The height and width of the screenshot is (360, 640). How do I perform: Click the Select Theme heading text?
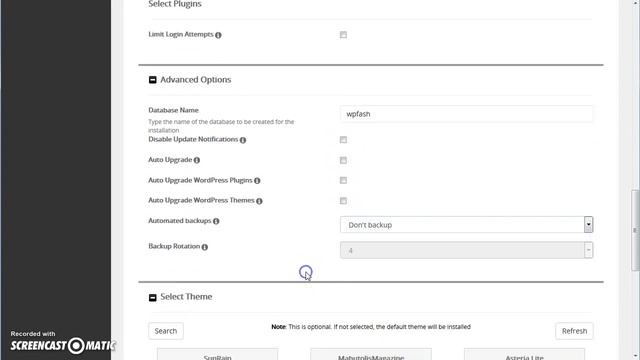coord(186,297)
